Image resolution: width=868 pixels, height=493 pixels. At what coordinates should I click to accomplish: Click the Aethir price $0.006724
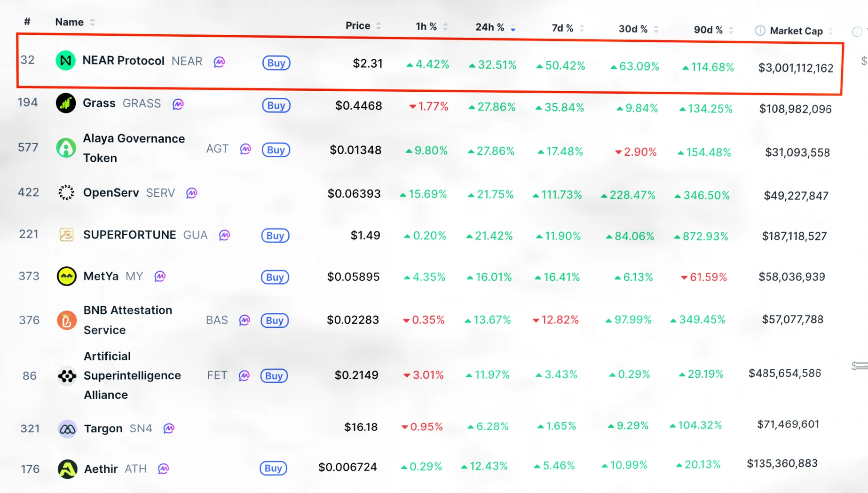(347, 467)
